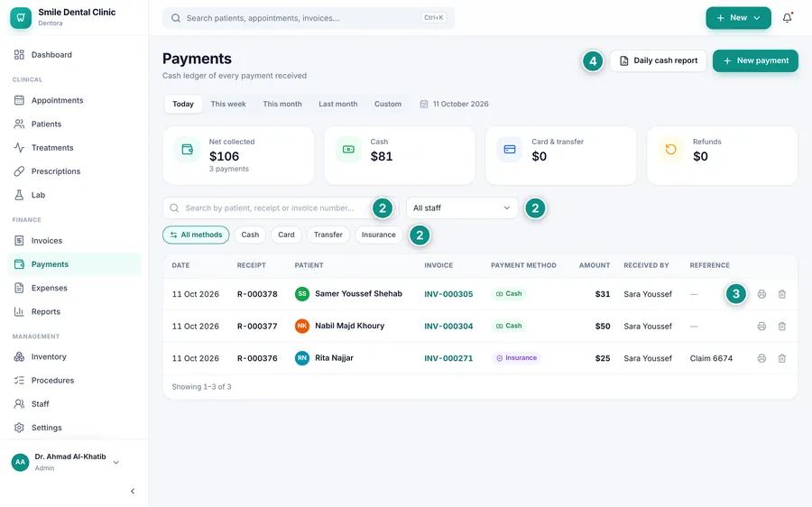The height and width of the screenshot is (507, 812).
Task: Expand the Dr. Ahmad Al-Khatib account menu chevron
Action: [116, 463]
